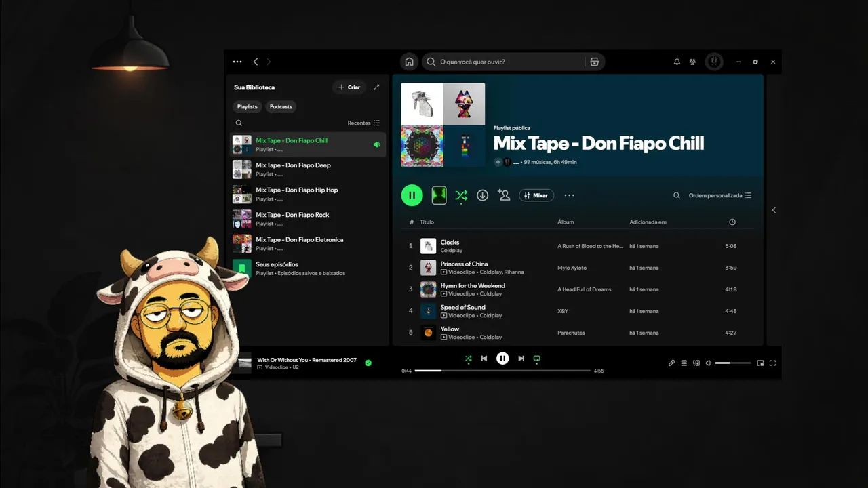Viewport: 868px width, 488px height.
Task: Pause playback in the player bar
Action: pos(502,359)
